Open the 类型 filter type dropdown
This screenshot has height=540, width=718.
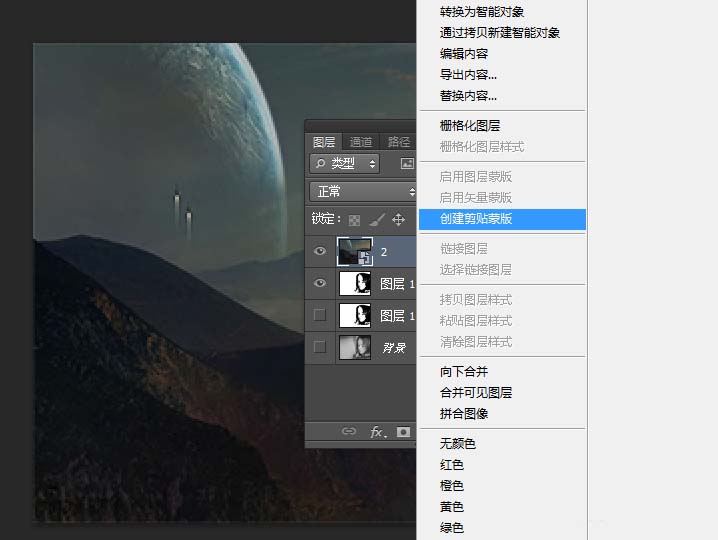point(345,163)
